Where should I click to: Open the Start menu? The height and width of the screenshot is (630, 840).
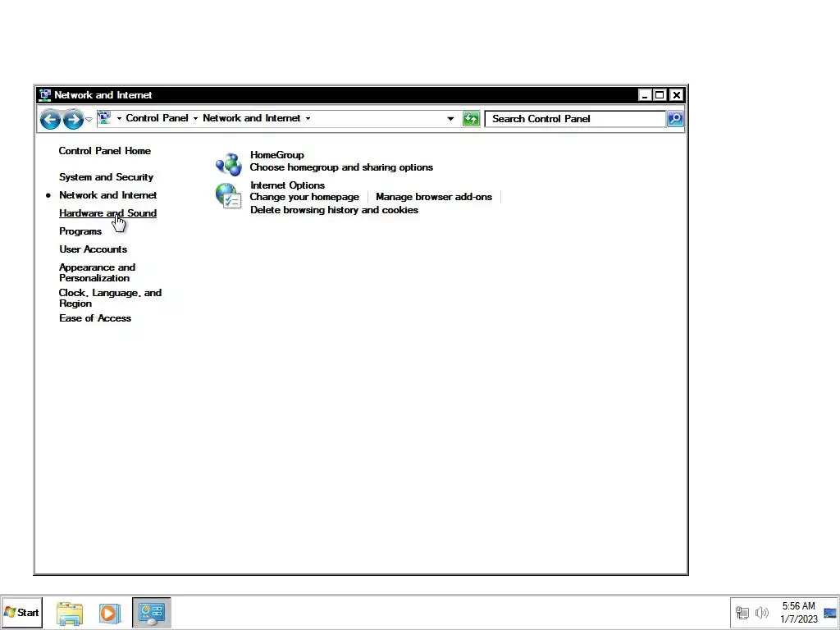[21, 612]
